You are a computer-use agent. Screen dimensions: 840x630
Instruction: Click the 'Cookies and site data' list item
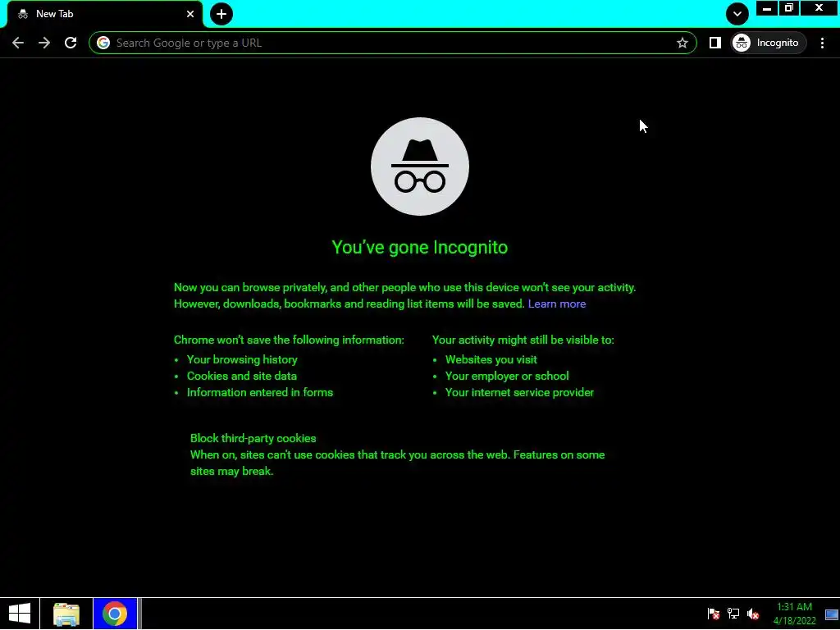pyautogui.click(x=242, y=376)
